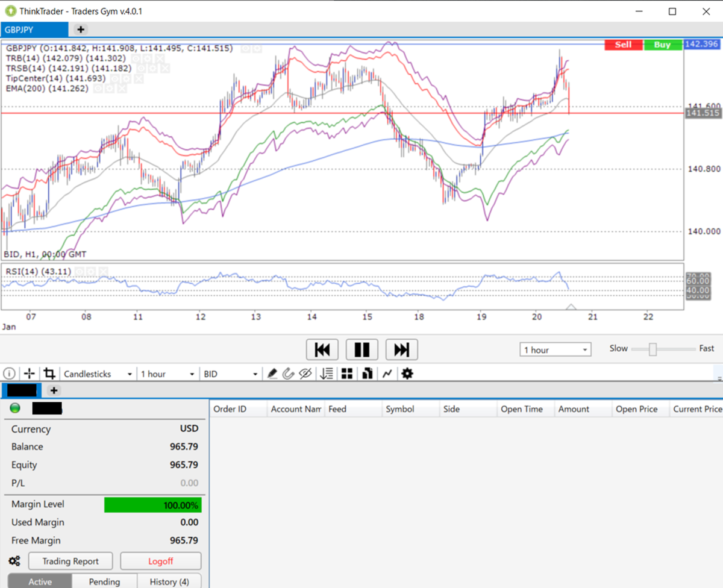723x588 pixels.
Task: Click the Side column header
Action: coord(469,409)
